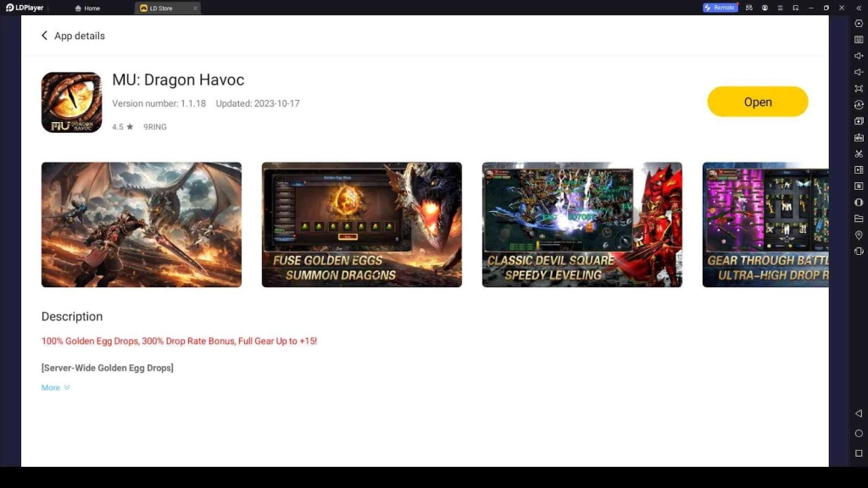This screenshot has width=868, height=488.
Task: Open the LDPlayer settings hexagon icon
Action: coord(859,24)
